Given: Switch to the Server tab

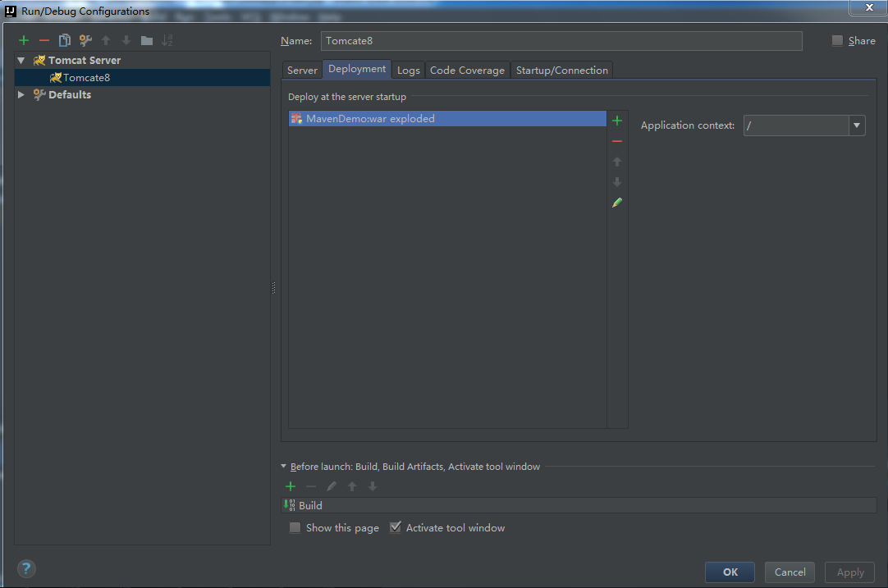Looking at the screenshot, I should [x=302, y=71].
